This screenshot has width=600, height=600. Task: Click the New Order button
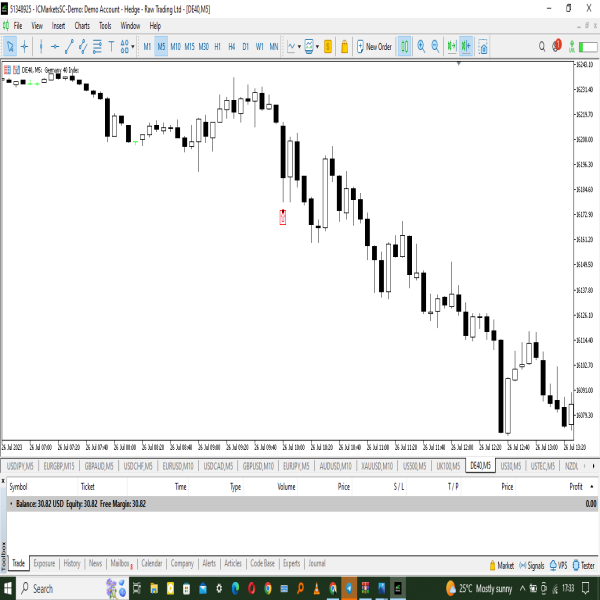pyautogui.click(x=374, y=47)
